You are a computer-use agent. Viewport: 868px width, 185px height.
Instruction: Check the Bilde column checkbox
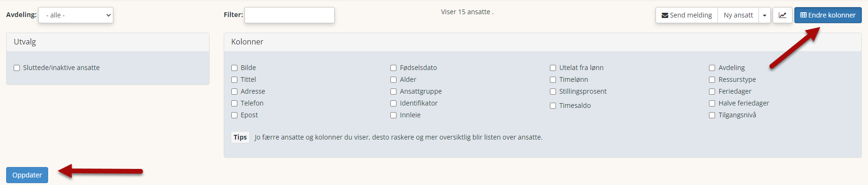pyautogui.click(x=234, y=68)
